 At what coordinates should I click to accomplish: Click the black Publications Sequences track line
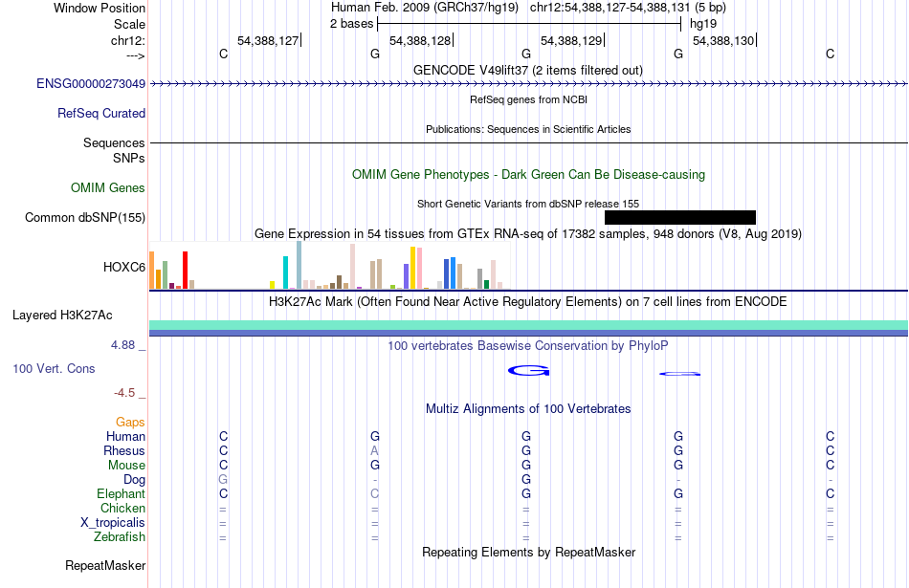click(x=529, y=142)
